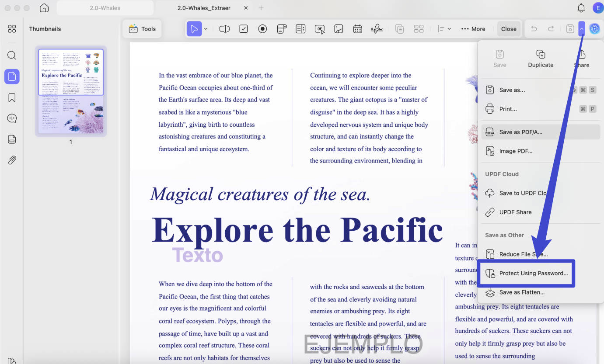Click Duplicate in the dropdown panel

[541, 59]
